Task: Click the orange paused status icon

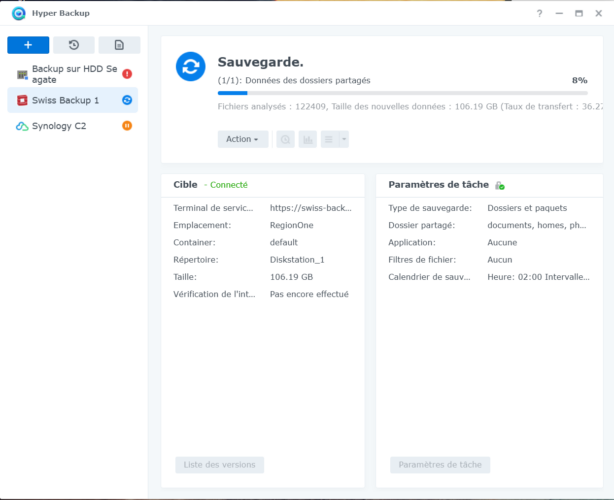Action: (x=127, y=126)
